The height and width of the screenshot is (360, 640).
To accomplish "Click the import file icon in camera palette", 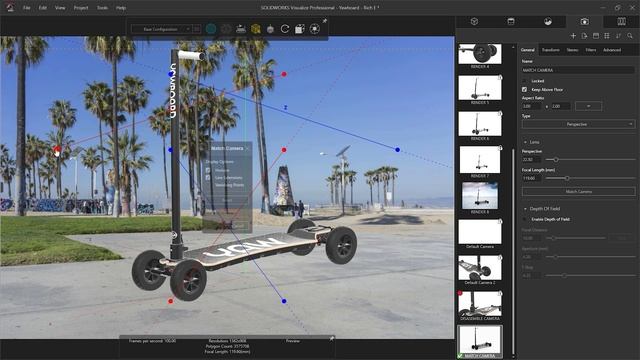I will pos(584,36).
